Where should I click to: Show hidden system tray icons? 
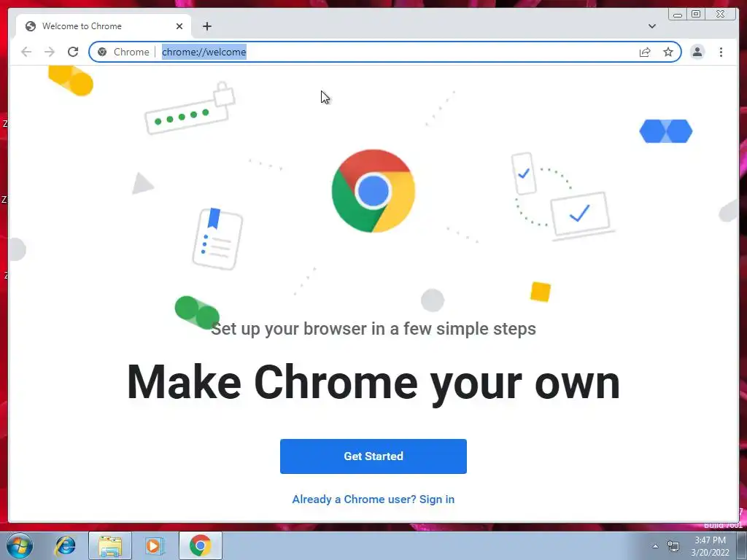click(x=656, y=546)
